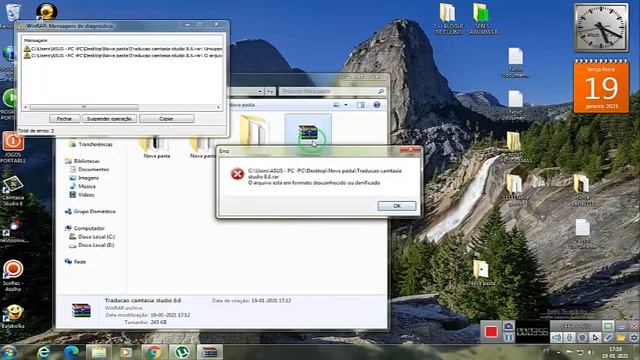
Task: Click change view icon in Explorer toolbar
Action: click(337, 105)
